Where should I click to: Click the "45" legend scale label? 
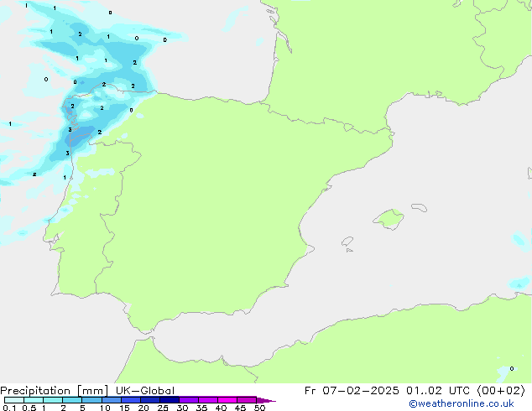tap(240, 408)
